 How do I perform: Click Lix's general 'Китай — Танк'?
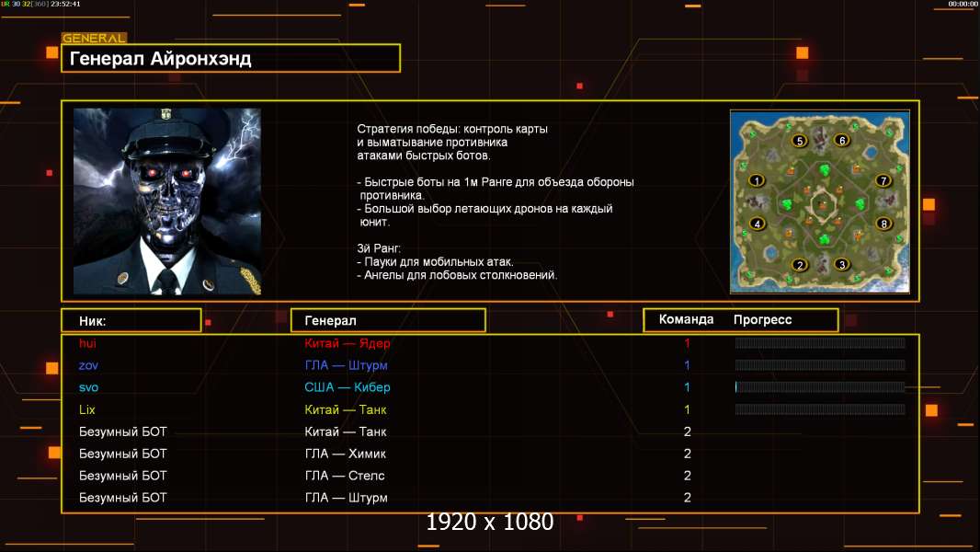345,409
